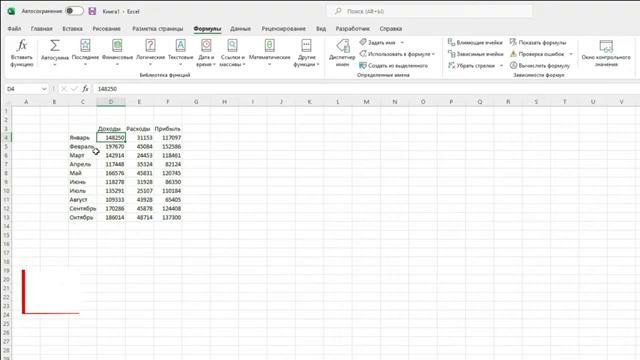640x360 pixels.
Task: Open Financial functions icon
Action: tap(117, 45)
